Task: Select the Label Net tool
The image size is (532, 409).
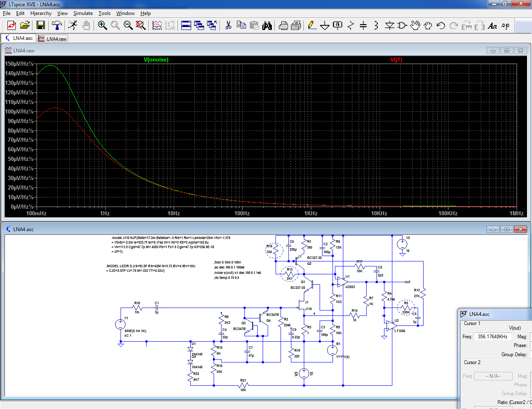Action: [x=338, y=25]
